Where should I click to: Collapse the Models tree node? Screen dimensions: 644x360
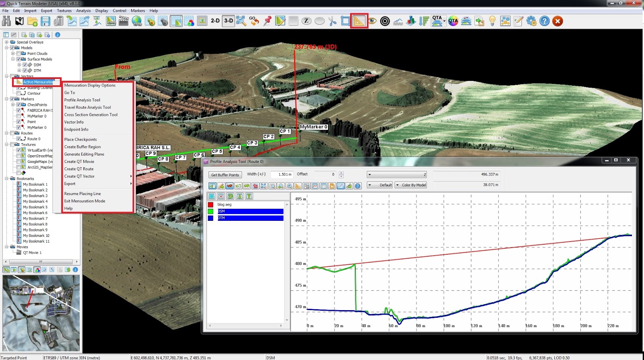coord(6,47)
